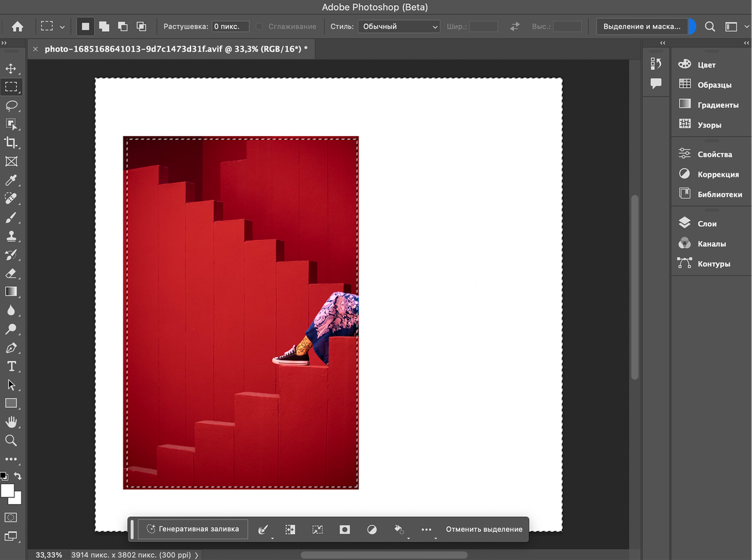752x560 pixels.
Task: Open the search icon in the options bar
Action: coord(710,26)
